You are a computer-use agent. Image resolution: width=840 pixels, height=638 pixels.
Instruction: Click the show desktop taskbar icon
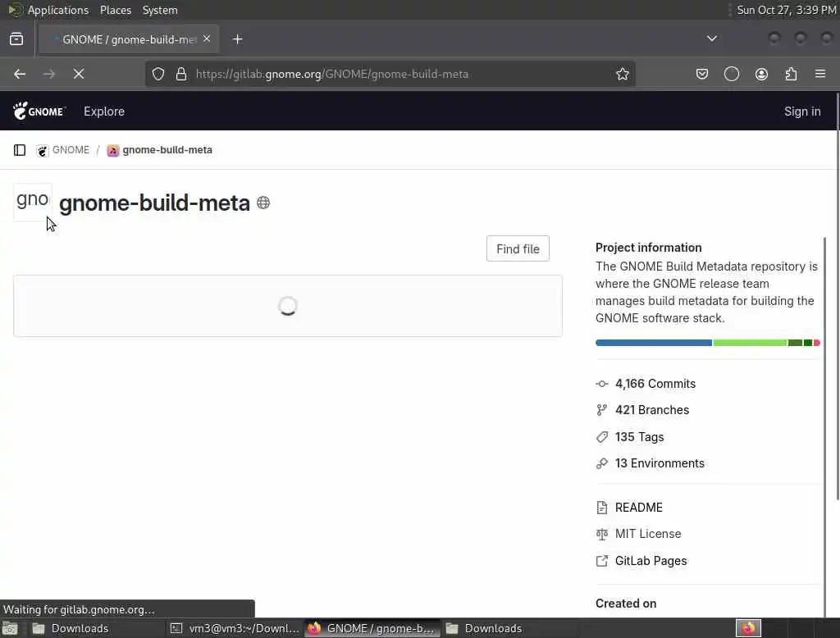point(10,628)
